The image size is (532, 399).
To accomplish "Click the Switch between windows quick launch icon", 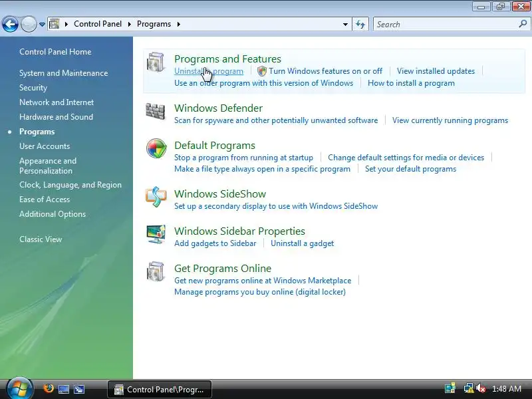I will click(x=79, y=389).
